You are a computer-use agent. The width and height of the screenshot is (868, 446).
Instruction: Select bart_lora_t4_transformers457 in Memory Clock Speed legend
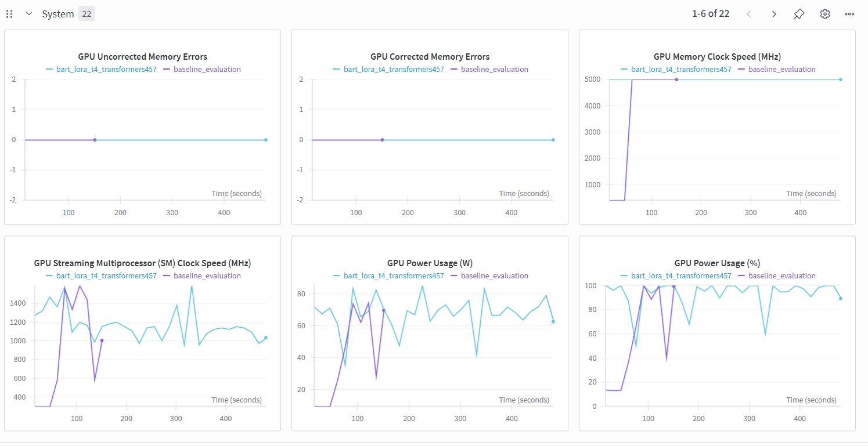680,69
